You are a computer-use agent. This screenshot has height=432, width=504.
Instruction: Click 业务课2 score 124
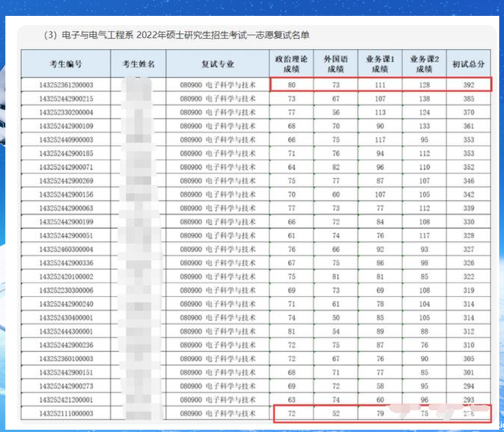[x=424, y=113]
